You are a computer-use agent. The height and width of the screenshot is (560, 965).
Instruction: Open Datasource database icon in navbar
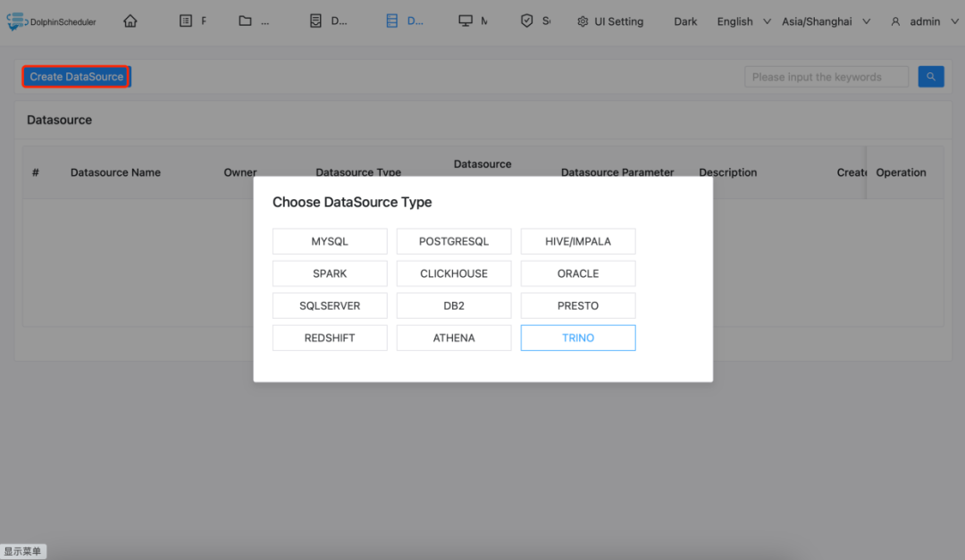pos(392,21)
